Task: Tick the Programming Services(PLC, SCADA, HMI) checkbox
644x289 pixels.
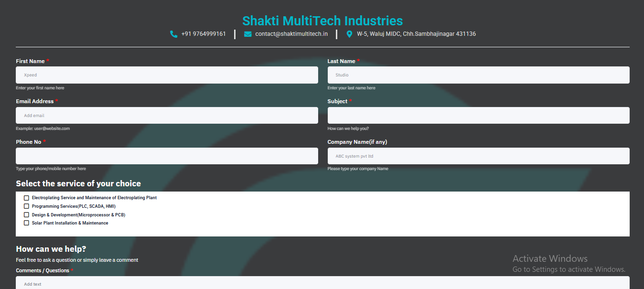Action: click(x=27, y=206)
